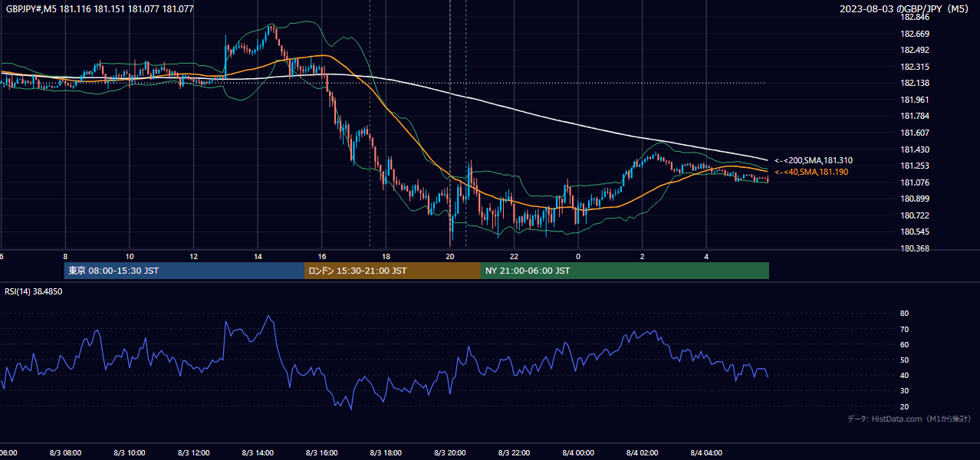Screen dimensions: 980x460
Task: Click price level 181.076 on the axis
Action: click(915, 182)
